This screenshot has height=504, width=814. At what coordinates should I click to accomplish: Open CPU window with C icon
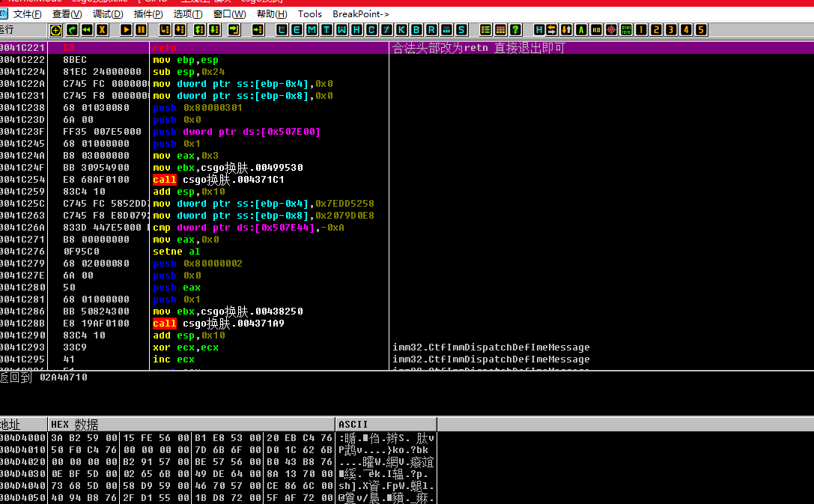pos(371,30)
